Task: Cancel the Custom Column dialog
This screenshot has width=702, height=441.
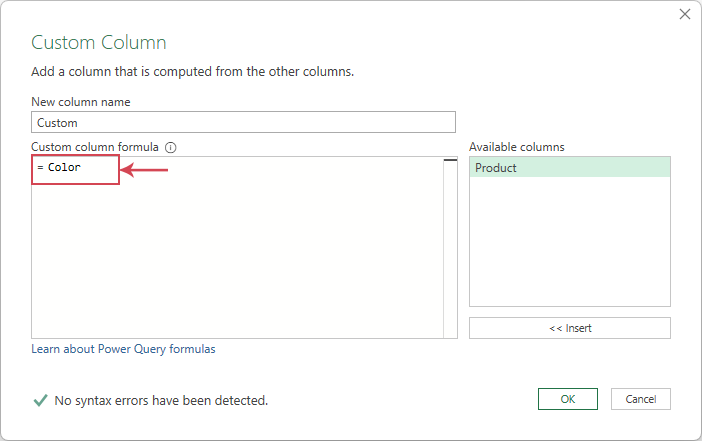Action: click(640, 399)
